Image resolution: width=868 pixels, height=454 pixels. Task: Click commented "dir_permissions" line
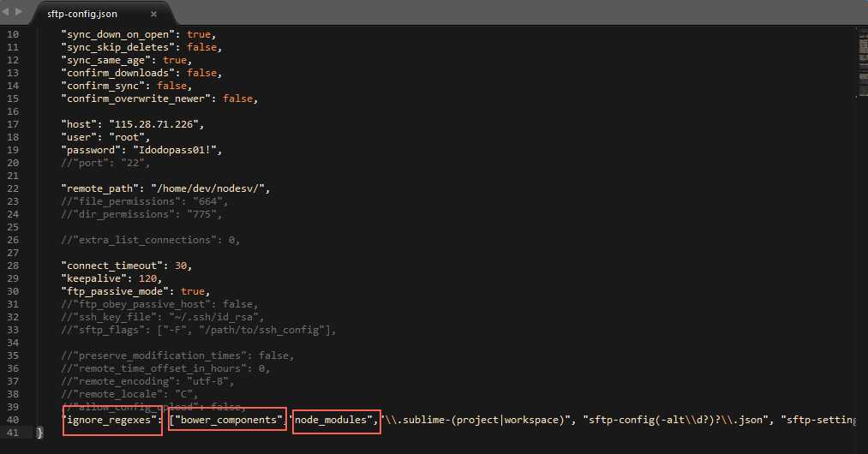click(x=141, y=213)
